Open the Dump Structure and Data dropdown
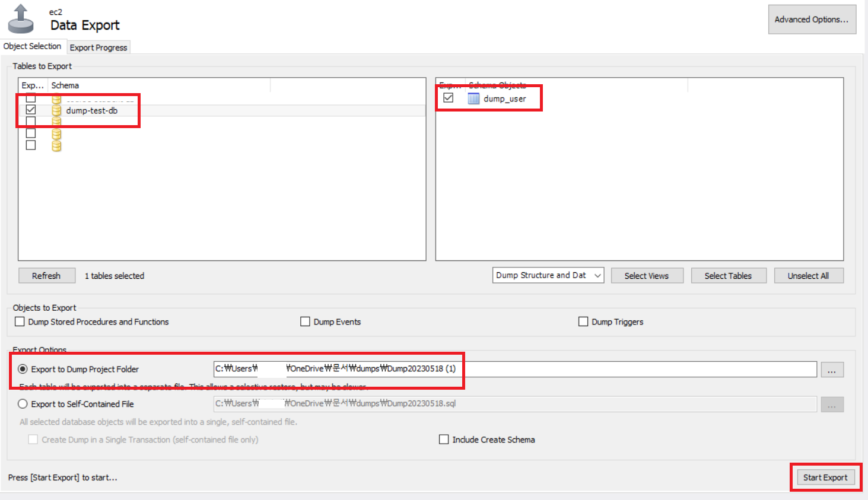The height and width of the screenshot is (500, 868). pos(548,275)
